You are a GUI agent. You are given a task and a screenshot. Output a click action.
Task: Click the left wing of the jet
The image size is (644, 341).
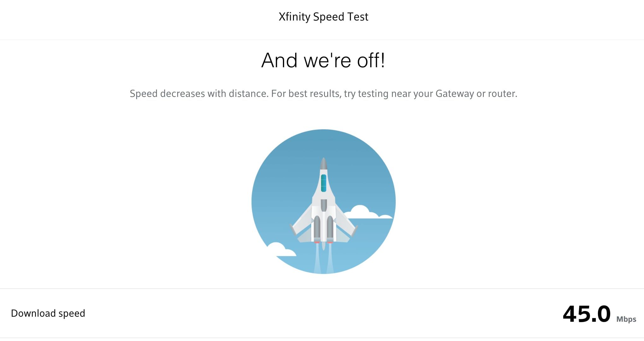point(302,222)
